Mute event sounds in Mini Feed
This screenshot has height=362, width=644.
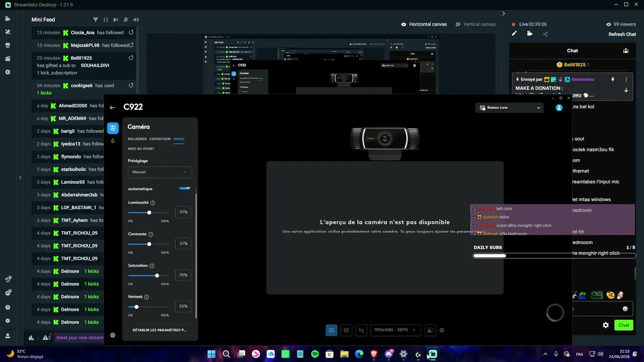pyautogui.click(x=126, y=20)
